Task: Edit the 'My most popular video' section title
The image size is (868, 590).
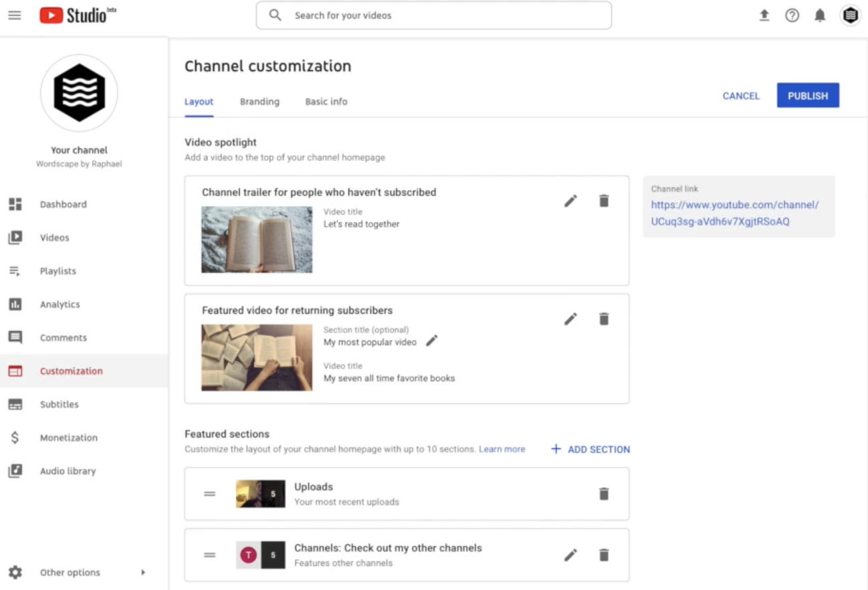Action: 432,341
